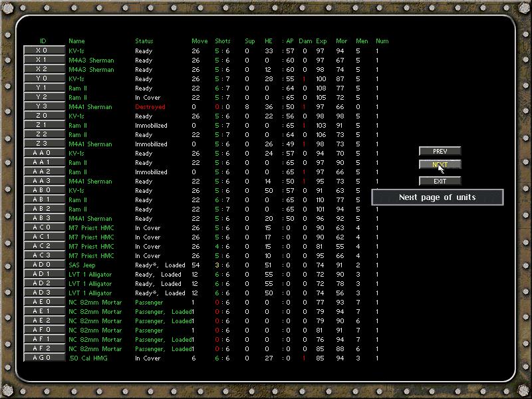The height and width of the screenshot is (399, 532).
Task: Select unit ID button AC1
Action: pyautogui.click(x=44, y=237)
